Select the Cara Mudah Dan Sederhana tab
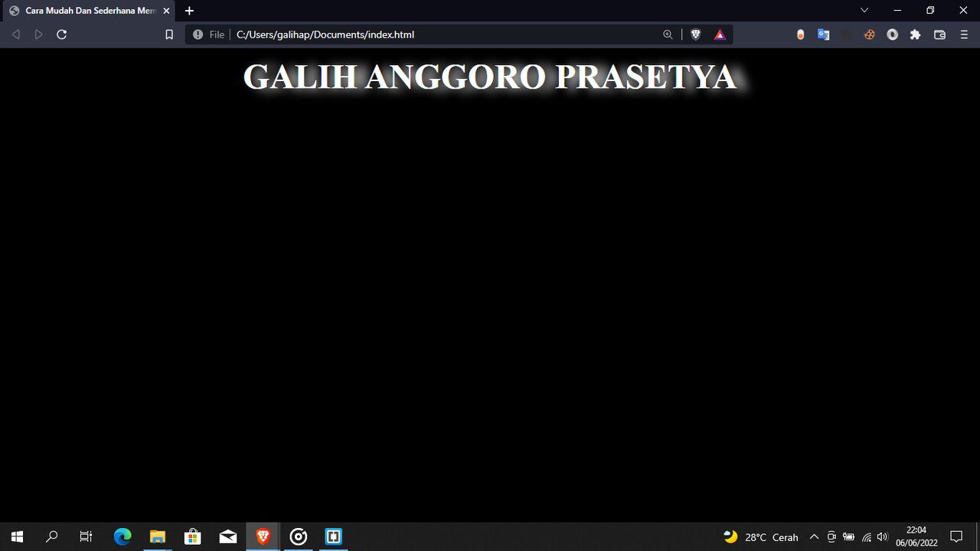 pos(89,11)
